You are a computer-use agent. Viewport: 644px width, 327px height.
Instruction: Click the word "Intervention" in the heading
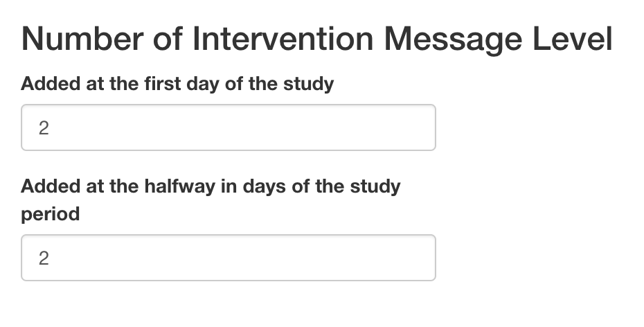point(284,39)
